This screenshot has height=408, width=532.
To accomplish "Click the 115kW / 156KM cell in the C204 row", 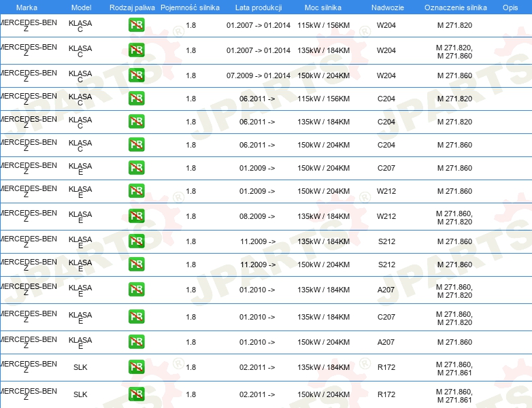I will [323, 99].
